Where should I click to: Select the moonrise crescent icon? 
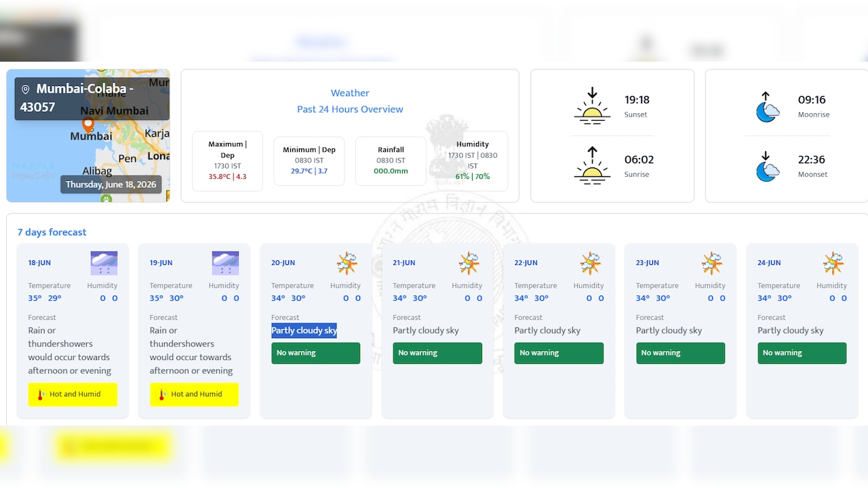(x=767, y=106)
